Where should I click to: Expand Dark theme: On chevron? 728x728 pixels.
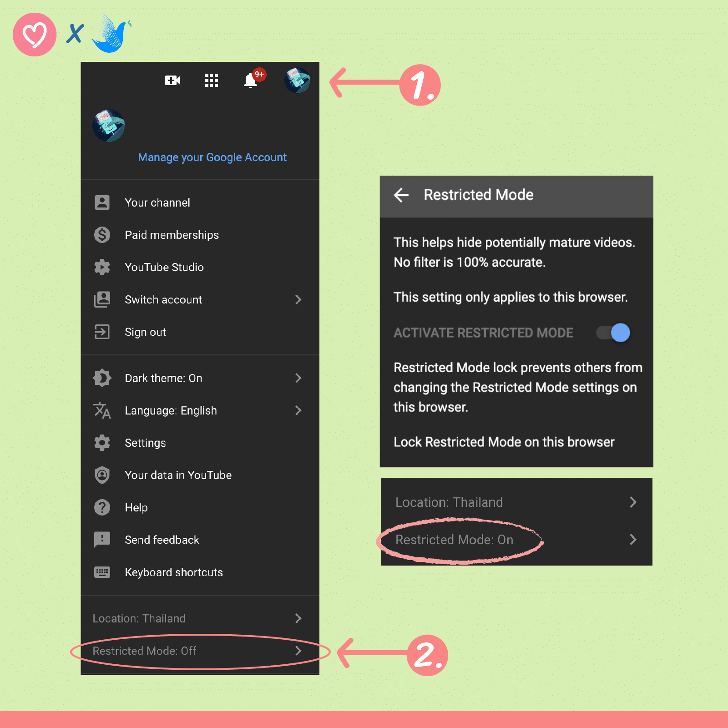click(298, 378)
